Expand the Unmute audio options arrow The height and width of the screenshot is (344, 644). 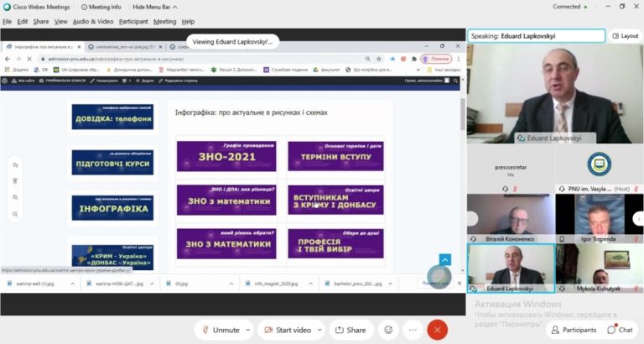pyautogui.click(x=248, y=330)
